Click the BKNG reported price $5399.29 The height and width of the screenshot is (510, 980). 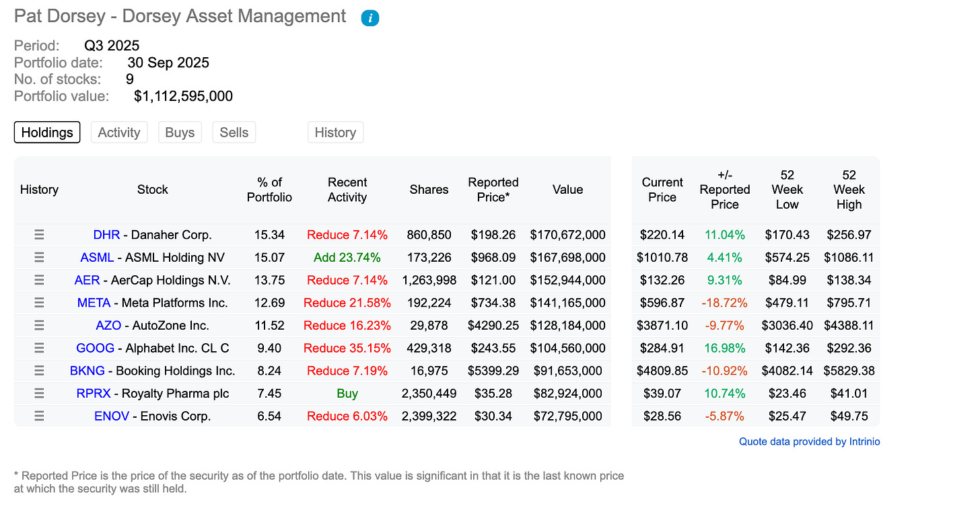pyautogui.click(x=493, y=371)
